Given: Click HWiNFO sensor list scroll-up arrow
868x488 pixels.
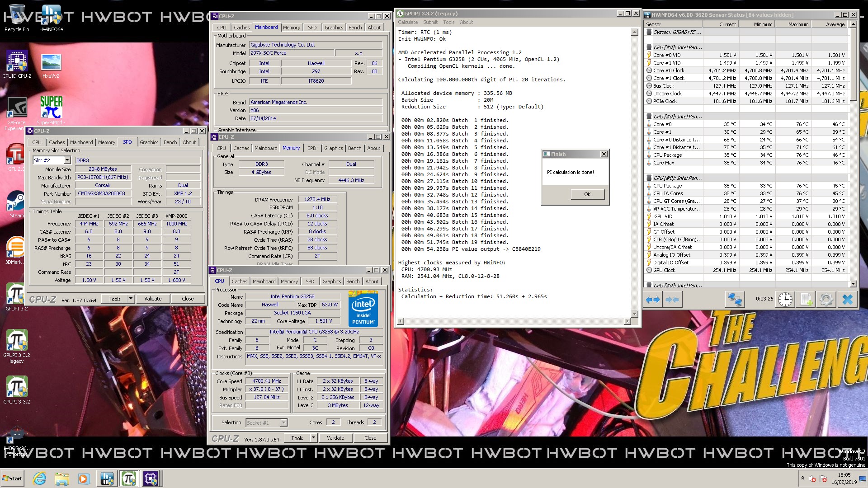Looking at the screenshot, I should 853,24.
